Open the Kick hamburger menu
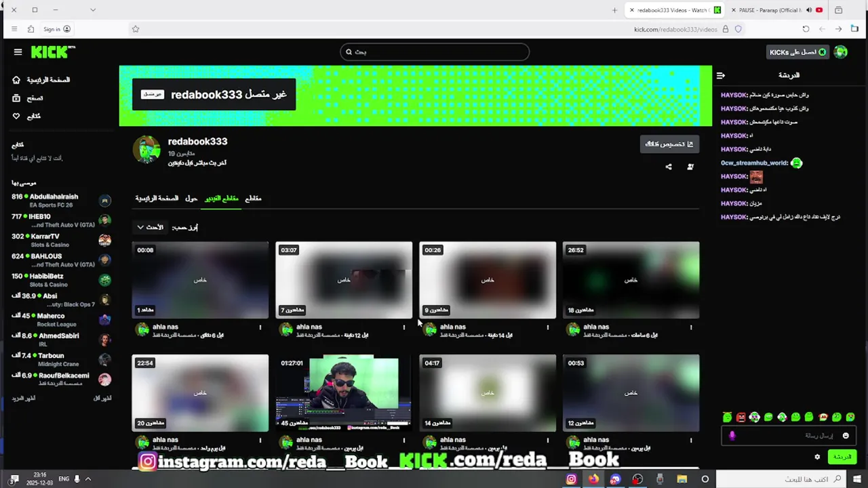Viewport: 868px width, 488px height. [x=18, y=52]
